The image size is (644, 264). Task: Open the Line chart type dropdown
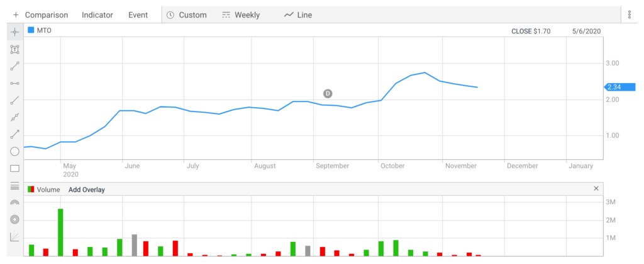pyautogui.click(x=304, y=14)
